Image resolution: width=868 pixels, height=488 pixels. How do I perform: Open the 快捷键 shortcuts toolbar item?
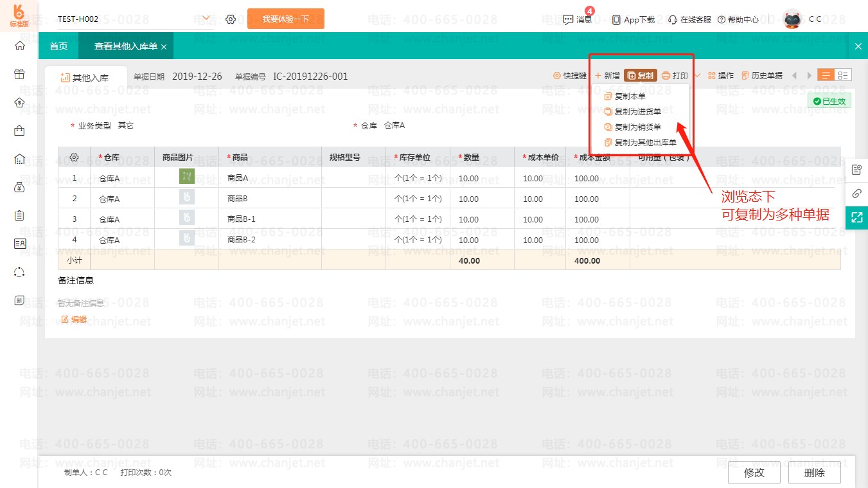pyautogui.click(x=570, y=76)
